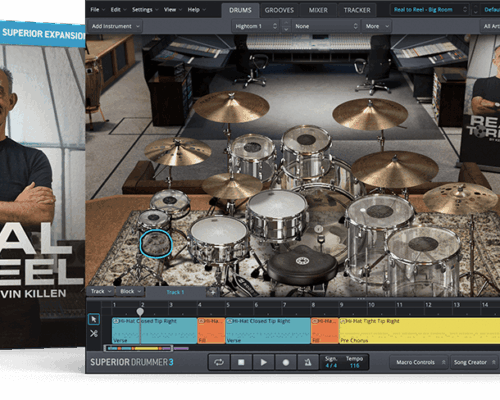Click the far right holey china cymbal
Viewport: 500px width, 400px height.
(460, 198)
